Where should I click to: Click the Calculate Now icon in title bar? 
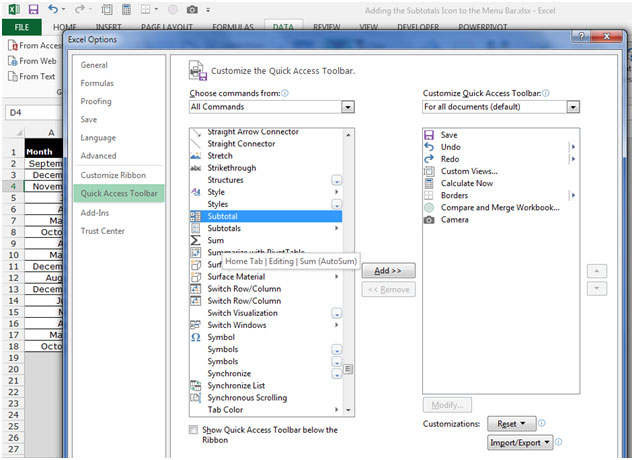click(x=126, y=9)
